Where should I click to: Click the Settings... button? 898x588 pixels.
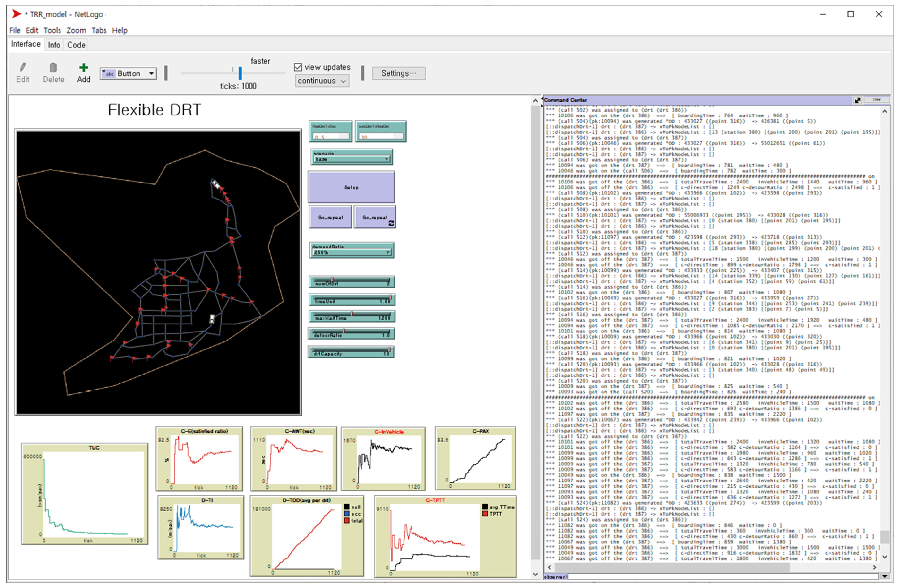[398, 73]
